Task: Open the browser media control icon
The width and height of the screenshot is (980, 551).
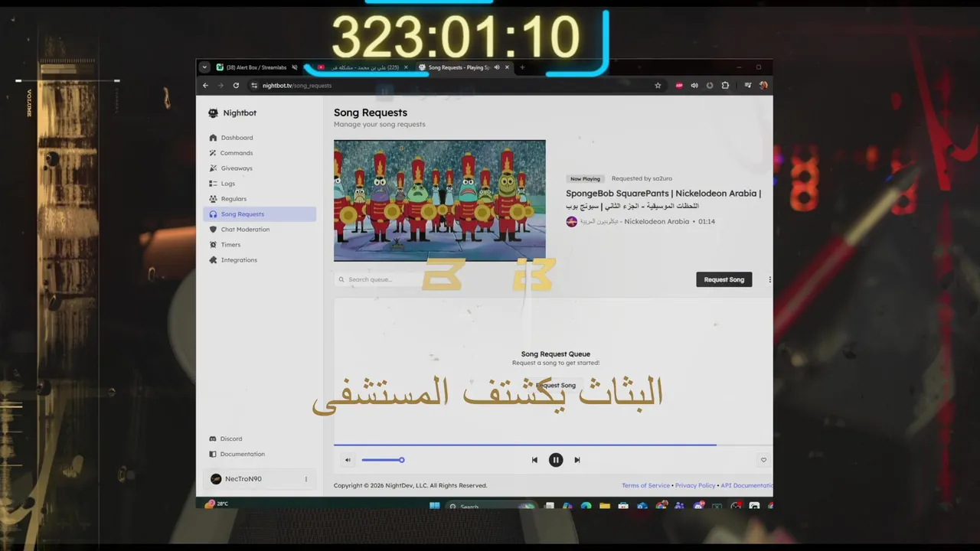Action: pyautogui.click(x=748, y=86)
